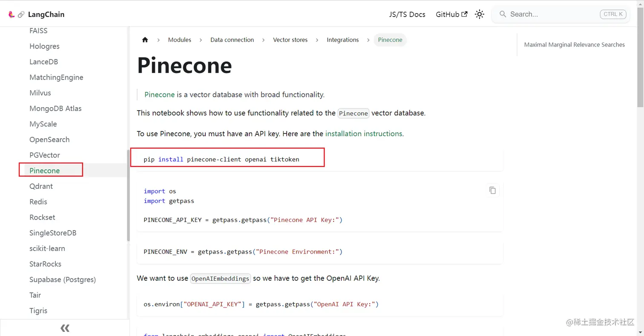The height and width of the screenshot is (336, 644).
Task: Select Pinecone in the sidebar
Action: coord(45,171)
